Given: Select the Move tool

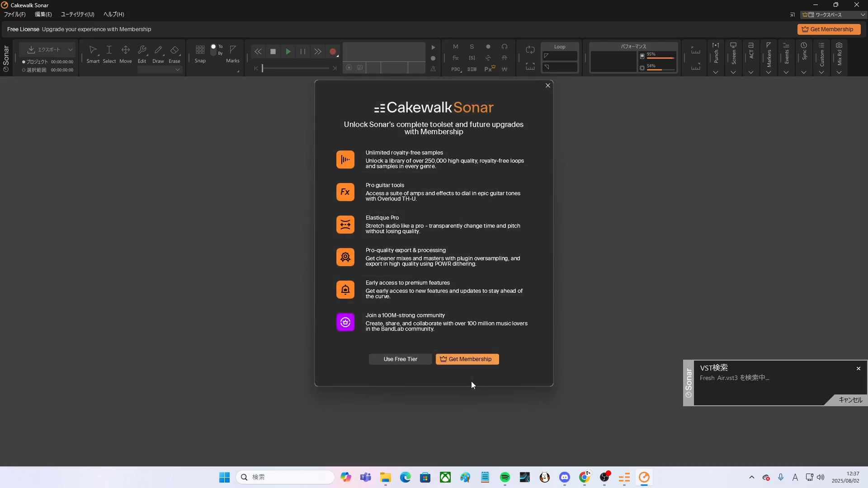Looking at the screenshot, I should point(126,54).
